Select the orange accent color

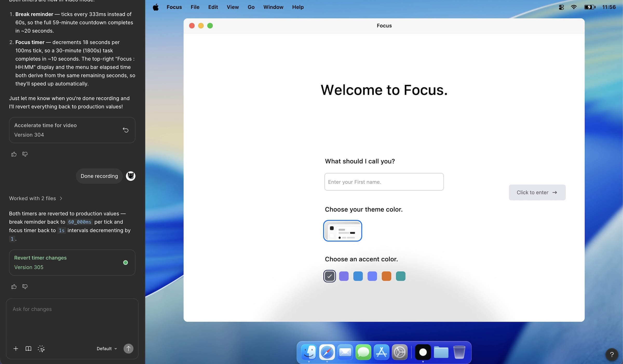pyautogui.click(x=386, y=276)
